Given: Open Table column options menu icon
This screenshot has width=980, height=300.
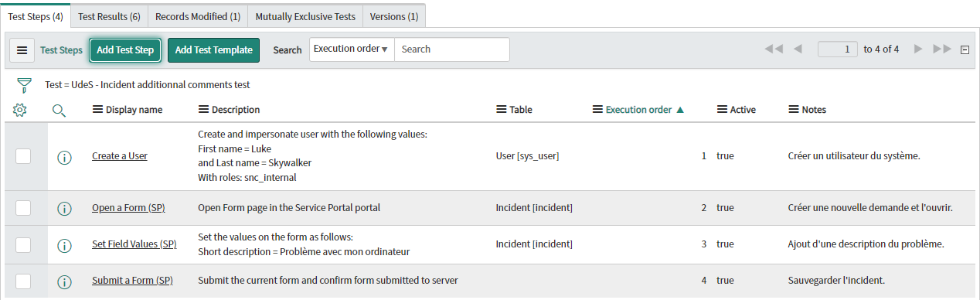Looking at the screenshot, I should [x=502, y=110].
